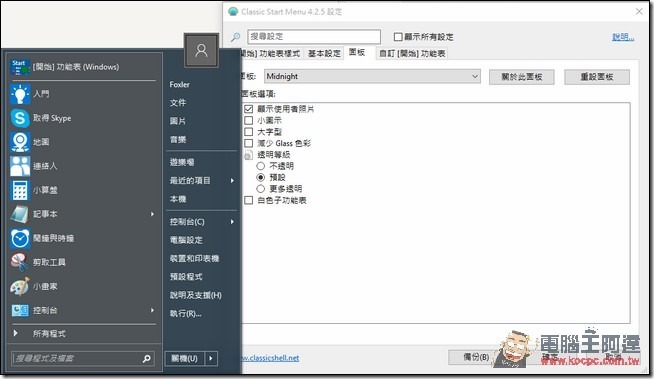654x379 pixels.
Task: Enable the 小圖示 checkbox
Action: (249, 120)
